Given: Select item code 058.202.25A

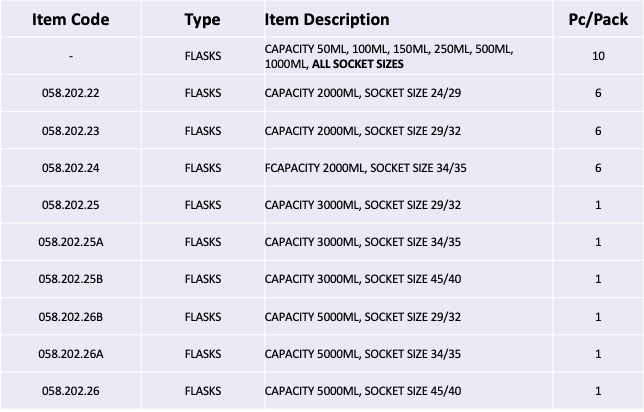Looking at the screenshot, I should coord(70,242).
